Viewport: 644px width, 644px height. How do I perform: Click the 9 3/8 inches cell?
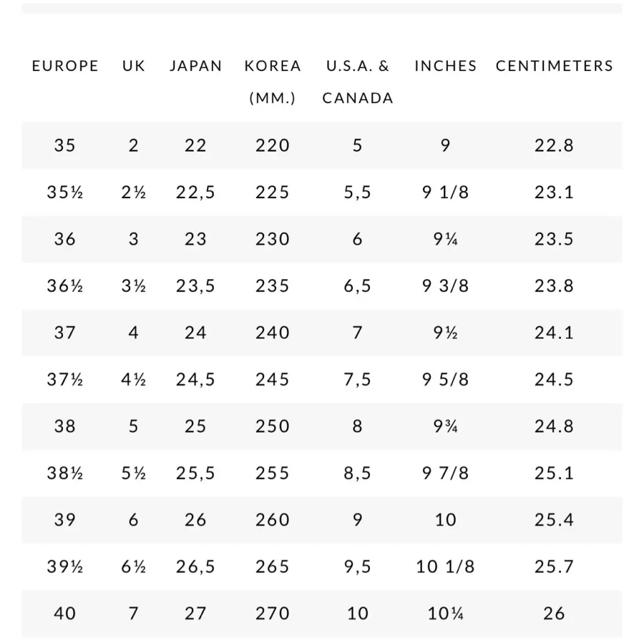tap(445, 286)
